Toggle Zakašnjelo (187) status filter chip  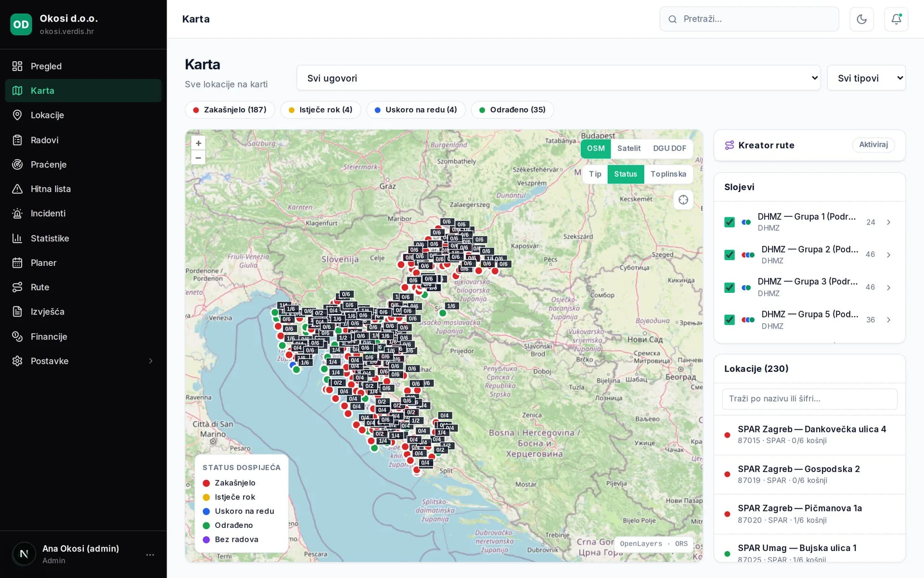230,110
